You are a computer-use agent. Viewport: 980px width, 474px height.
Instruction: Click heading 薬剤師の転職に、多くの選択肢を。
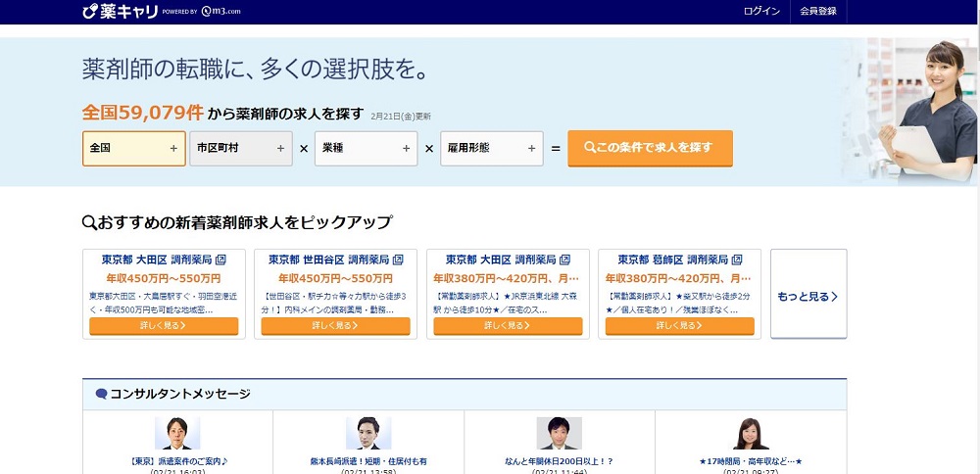click(256, 70)
